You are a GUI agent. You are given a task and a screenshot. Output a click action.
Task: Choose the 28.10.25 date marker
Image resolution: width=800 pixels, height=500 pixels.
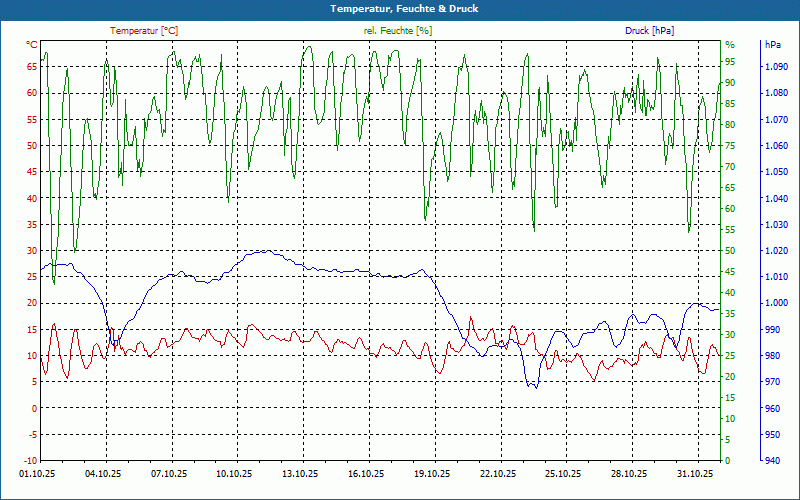[628, 474]
